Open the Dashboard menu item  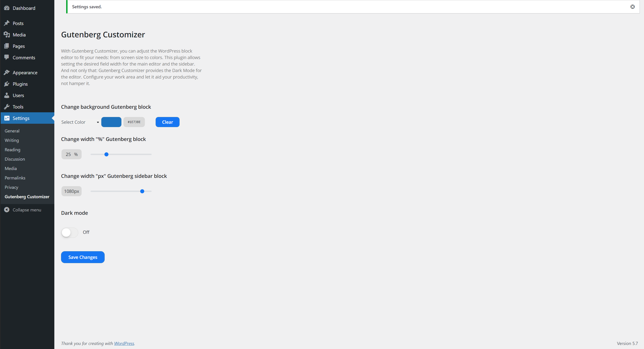(24, 8)
